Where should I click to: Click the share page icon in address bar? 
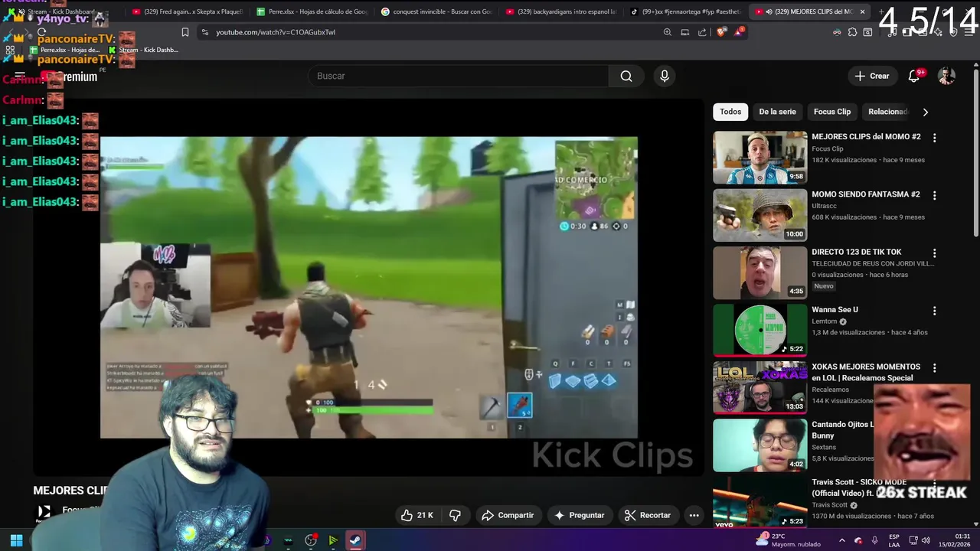point(703,32)
